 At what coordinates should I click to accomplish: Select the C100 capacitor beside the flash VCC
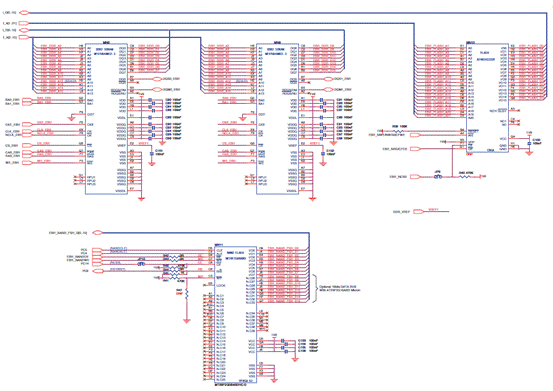529,143
